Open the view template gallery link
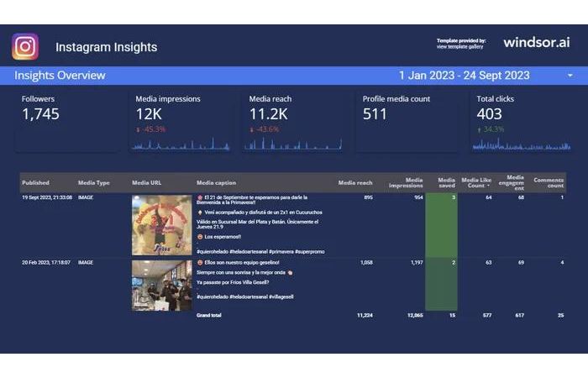Viewport: 588px width, 378px height. [459, 47]
